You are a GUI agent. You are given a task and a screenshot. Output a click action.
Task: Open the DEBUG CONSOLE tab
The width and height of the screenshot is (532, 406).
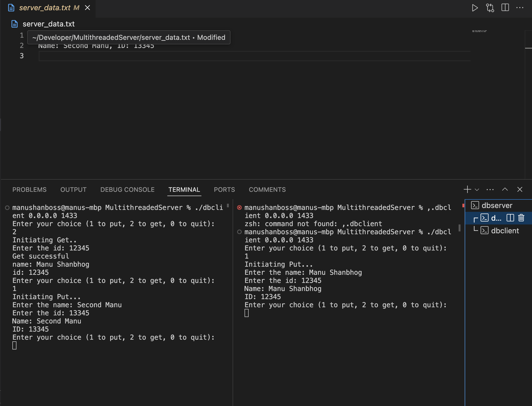[127, 190]
